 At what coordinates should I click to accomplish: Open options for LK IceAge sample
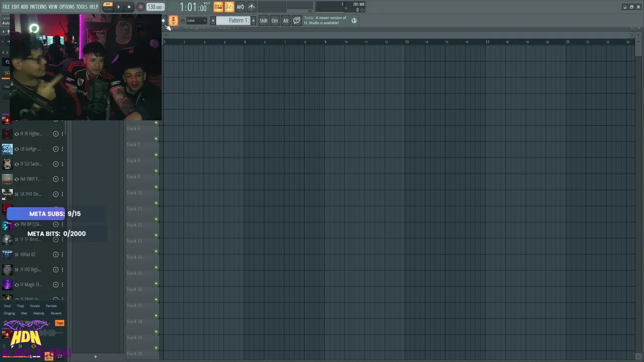point(62,149)
